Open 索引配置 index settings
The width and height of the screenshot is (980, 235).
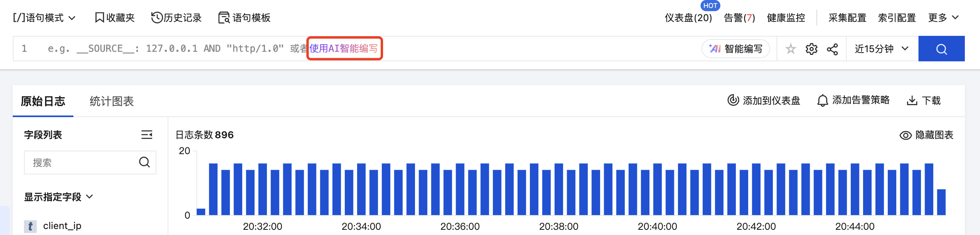[897, 18]
